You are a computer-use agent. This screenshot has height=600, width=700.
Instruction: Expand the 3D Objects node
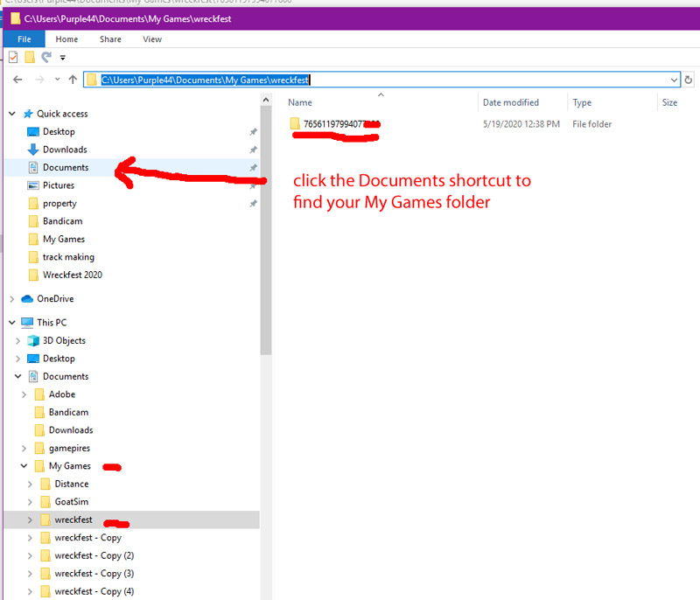[x=17, y=341]
